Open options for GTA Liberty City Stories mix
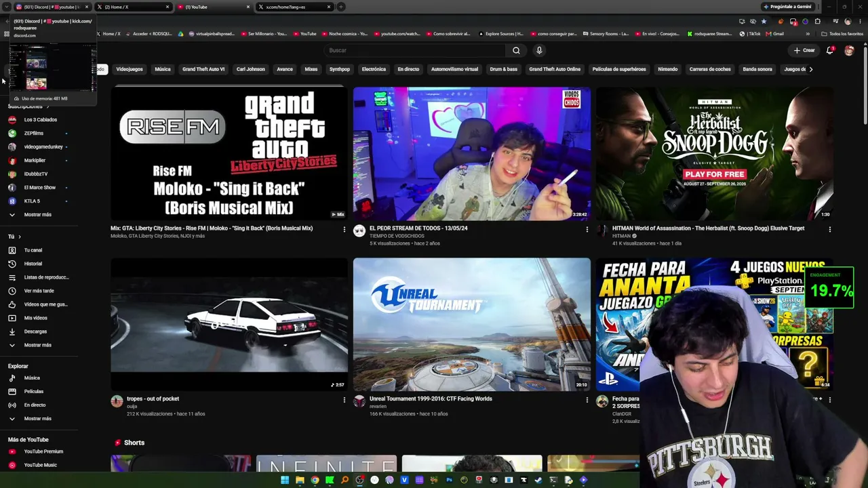Screen dimensions: 868x488 pos(344,230)
